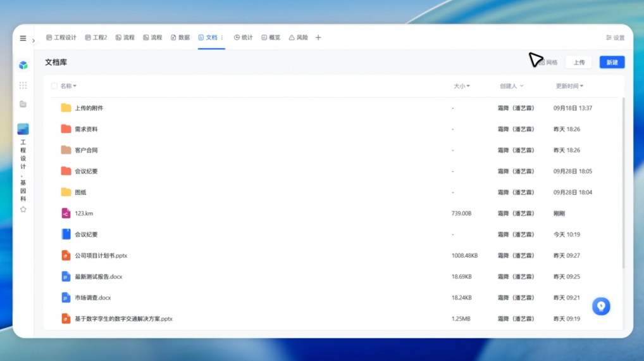The width and height of the screenshot is (644, 361).
Task: Tick the select-all checkbox beside 名称
Action: [x=54, y=85]
